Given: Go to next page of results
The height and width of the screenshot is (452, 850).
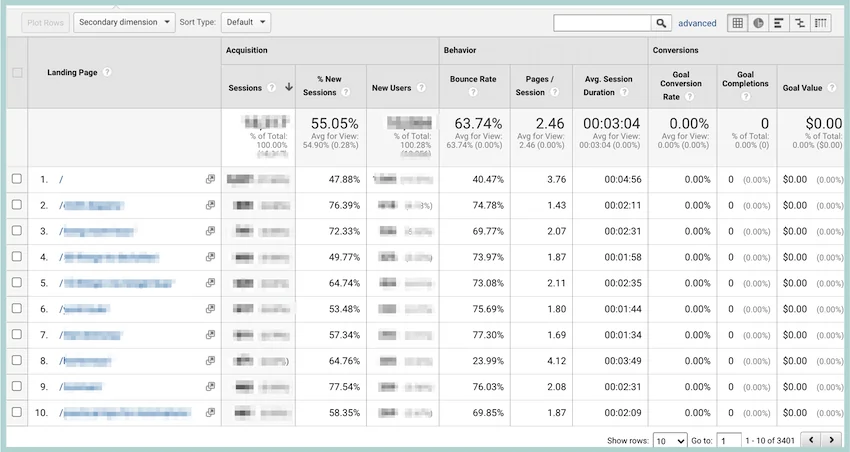Looking at the screenshot, I should click(831, 440).
